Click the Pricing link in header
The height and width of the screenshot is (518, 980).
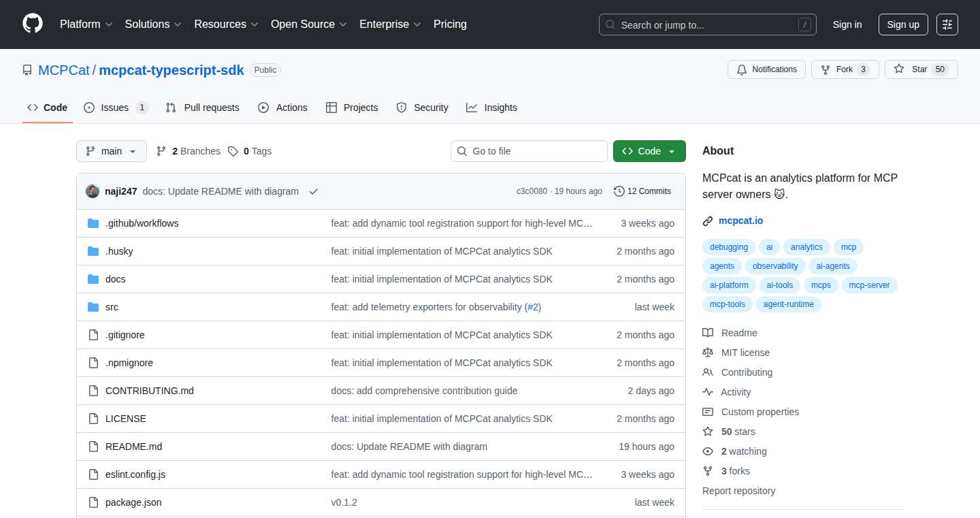(x=450, y=25)
